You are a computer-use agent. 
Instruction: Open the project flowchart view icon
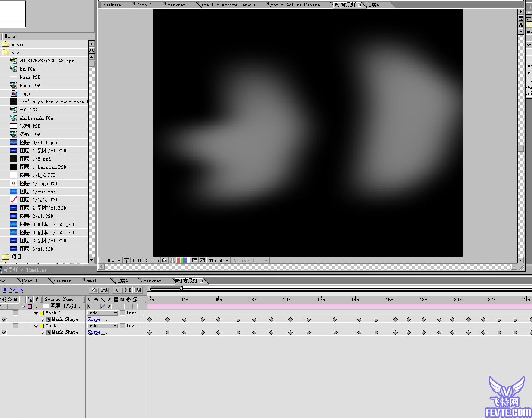tap(92, 50)
